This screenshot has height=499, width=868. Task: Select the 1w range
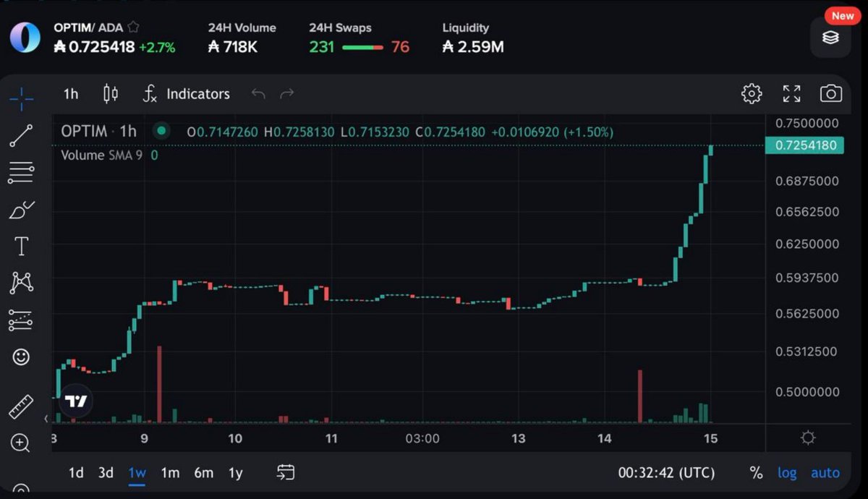point(137,473)
